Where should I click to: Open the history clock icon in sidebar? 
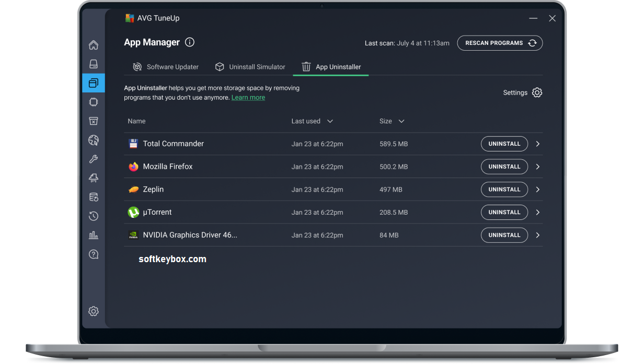coord(94,216)
